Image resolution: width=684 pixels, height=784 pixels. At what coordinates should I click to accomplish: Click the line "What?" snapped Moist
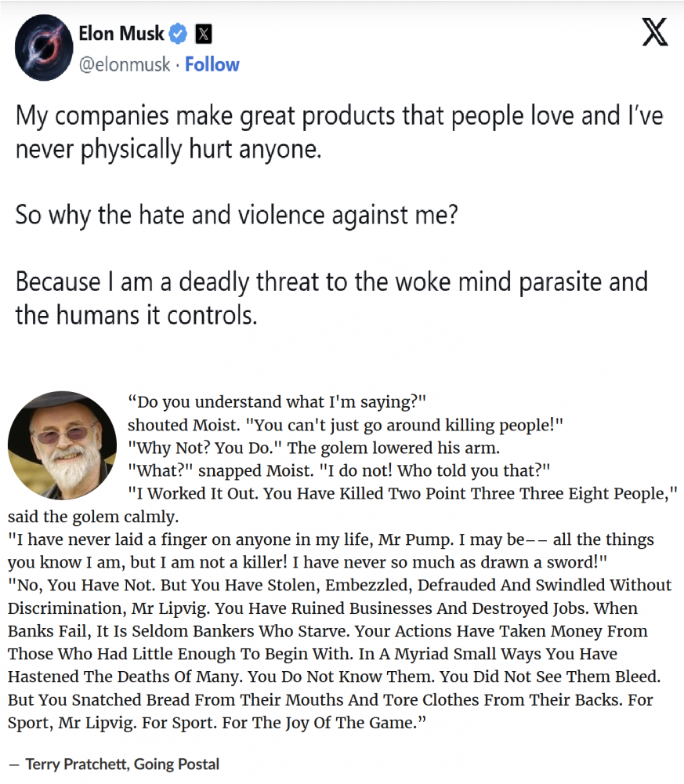point(339,471)
